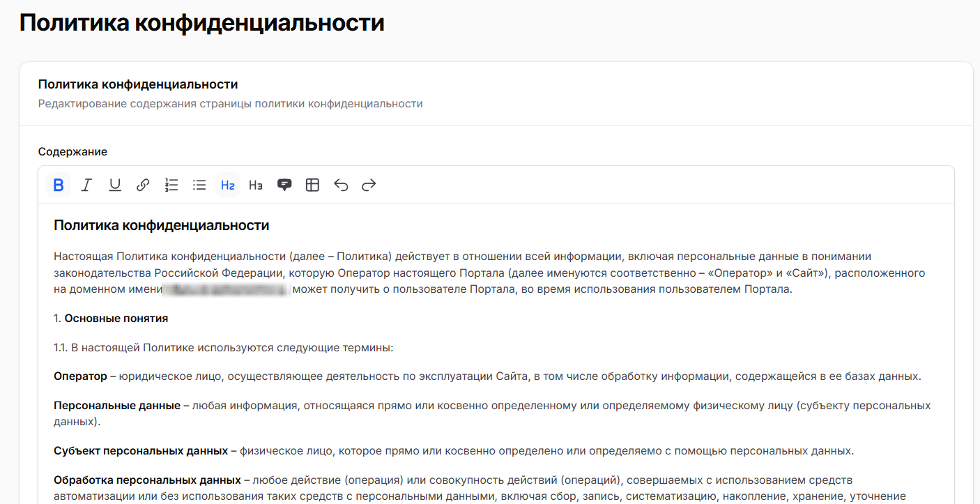The image size is (980, 504).
Task: Create a numbered list
Action: tap(171, 185)
